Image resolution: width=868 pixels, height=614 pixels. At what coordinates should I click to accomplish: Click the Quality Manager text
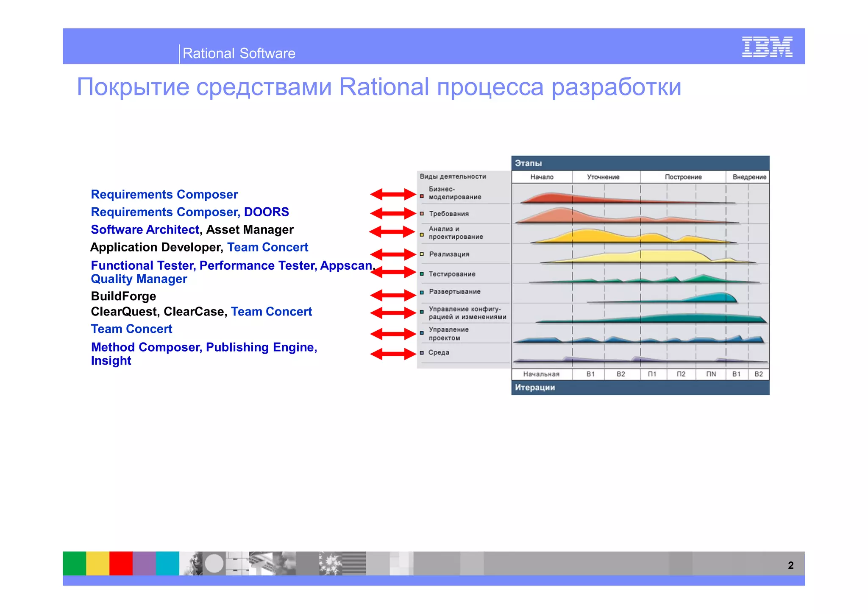(x=139, y=279)
